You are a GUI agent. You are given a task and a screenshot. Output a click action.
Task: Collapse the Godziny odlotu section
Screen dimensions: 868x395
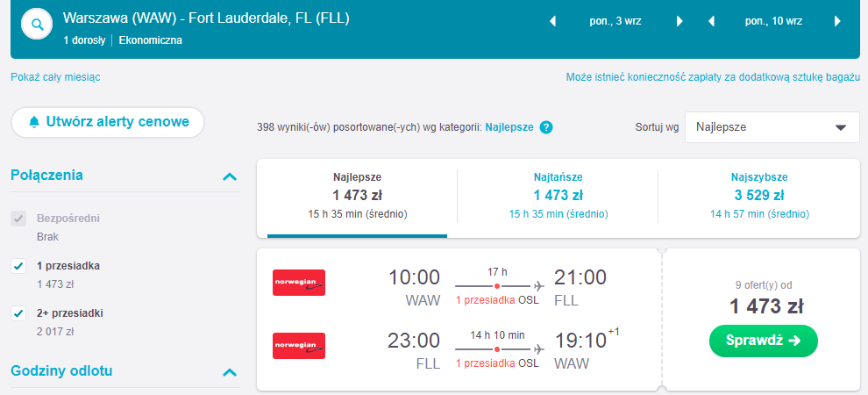click(x=230, y=372)
